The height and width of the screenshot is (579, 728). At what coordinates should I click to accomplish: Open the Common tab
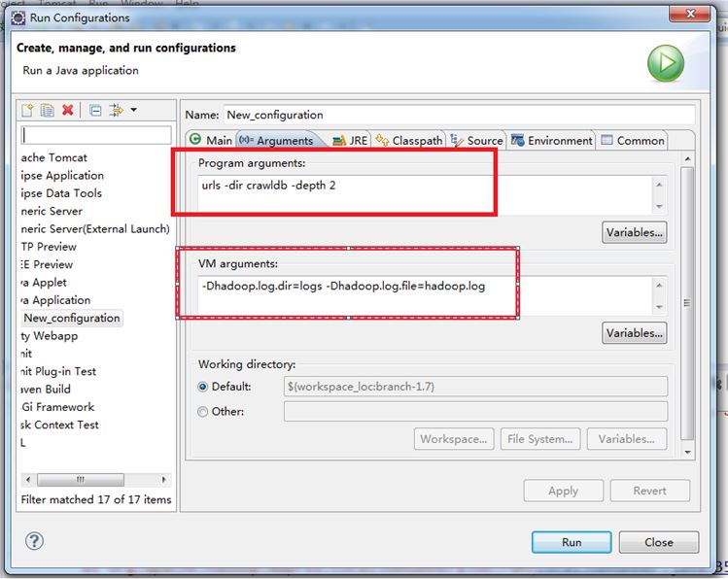[x=633, y=140]
